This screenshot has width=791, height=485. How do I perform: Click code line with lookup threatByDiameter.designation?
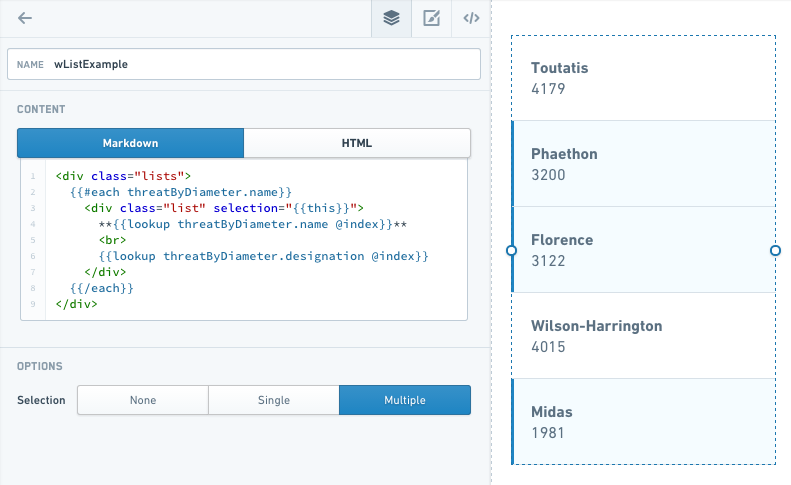(x=263, y=256)
